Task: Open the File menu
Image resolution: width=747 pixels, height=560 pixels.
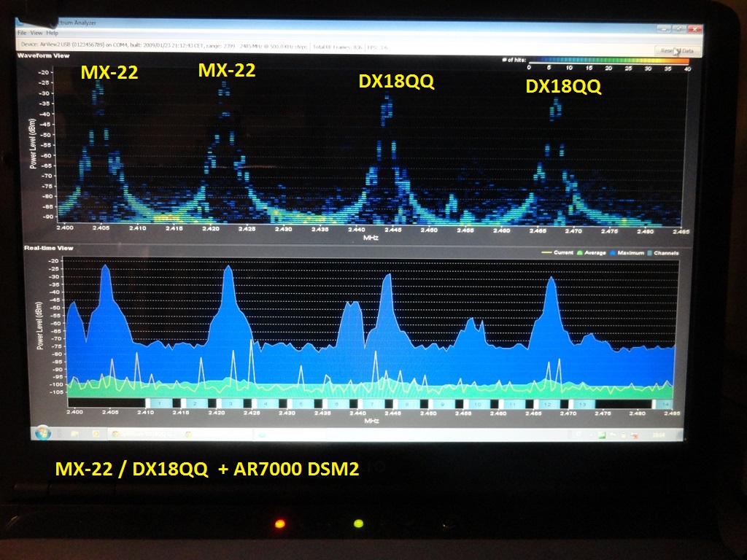Action: coord(22,34)
